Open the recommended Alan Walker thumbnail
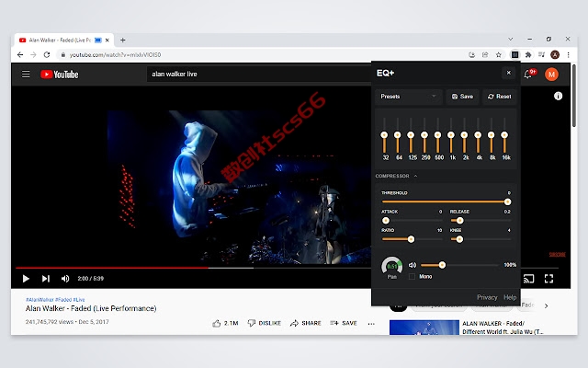The height and width of the screenshot is (368, 588). tap(424, 328)
